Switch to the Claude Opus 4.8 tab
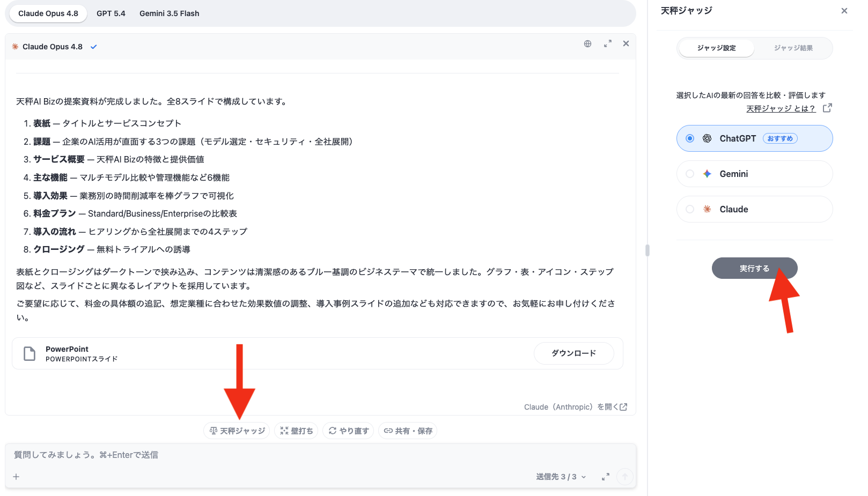The width and height of the screenshot is (868, 496). pyautogui.click(x=48, y=13)
